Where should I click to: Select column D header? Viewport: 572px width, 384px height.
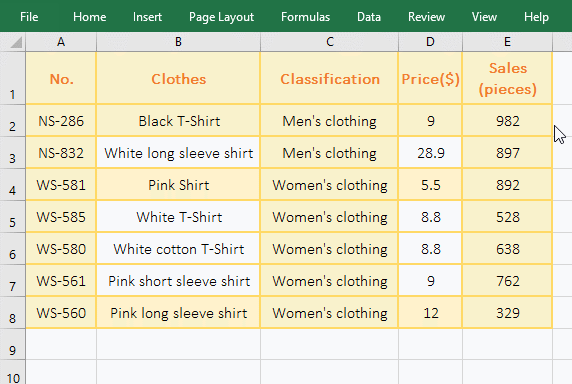tap(430, 42)
